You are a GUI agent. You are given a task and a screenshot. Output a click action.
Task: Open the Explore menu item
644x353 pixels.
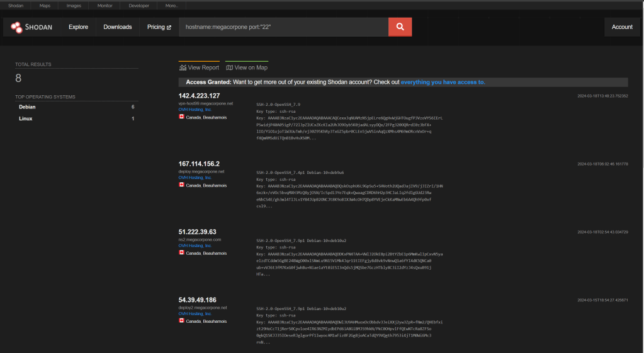pyautogui.click(x=78, y=27)
